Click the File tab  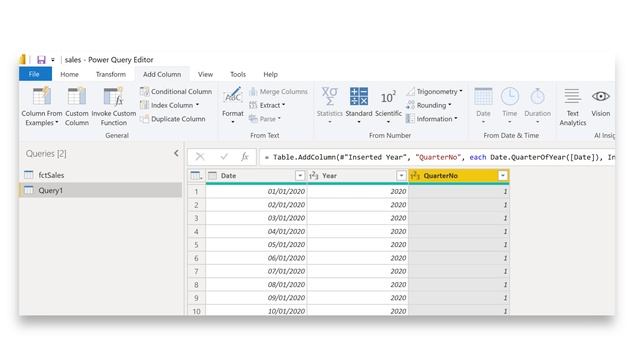pos(35,74)
